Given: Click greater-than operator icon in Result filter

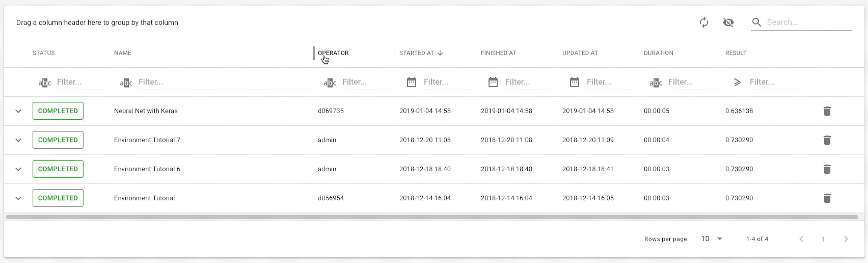Looking at the screenshot, I should (x=738, y=82).
